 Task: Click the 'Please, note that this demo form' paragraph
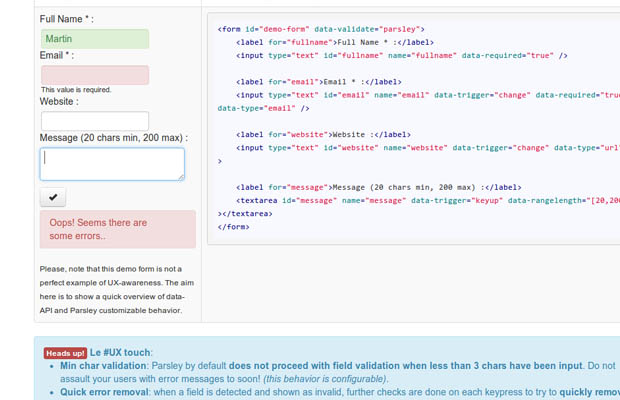117,290
